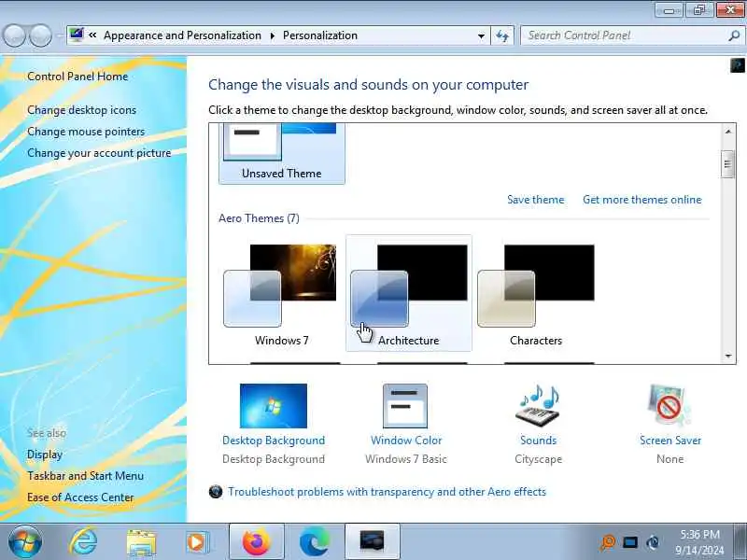The width and height of the screenshot is (747, 560).
Task: Open the Desktop Background icon
Action: tap(274, 406)
